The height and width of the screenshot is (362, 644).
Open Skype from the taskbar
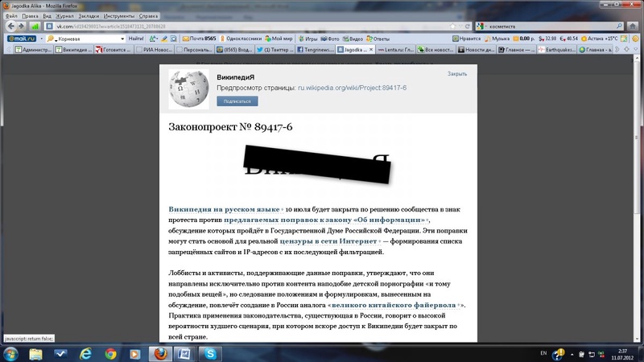(210, 354)
